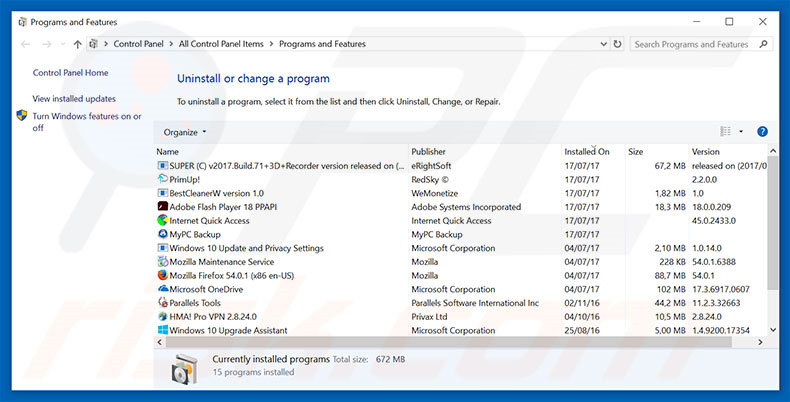Open the help question mark icon
The height and width of the screenshot is (402, 790).
tap(762, 132)
